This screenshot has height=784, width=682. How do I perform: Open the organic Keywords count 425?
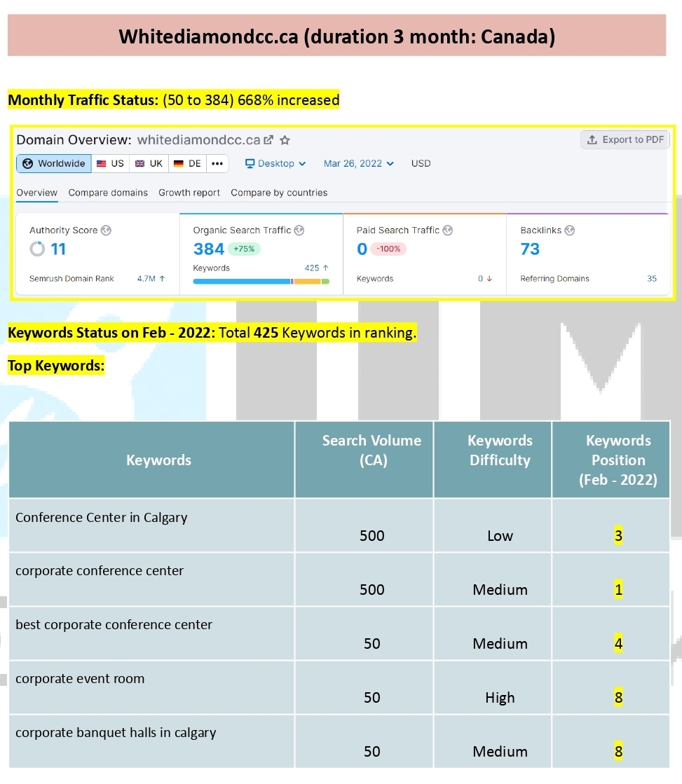312,268
